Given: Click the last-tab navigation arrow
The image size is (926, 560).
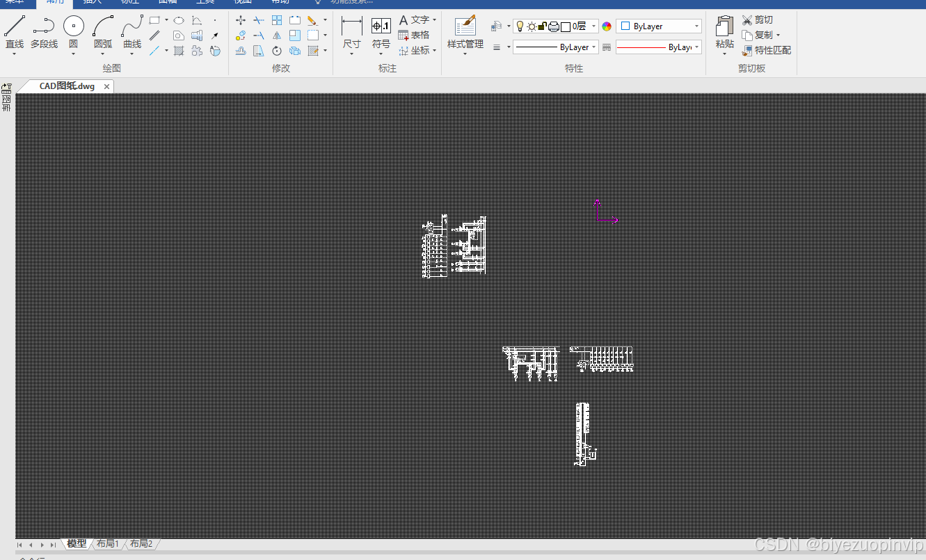Looking at the screenshot, I should [x=54, y=545].
